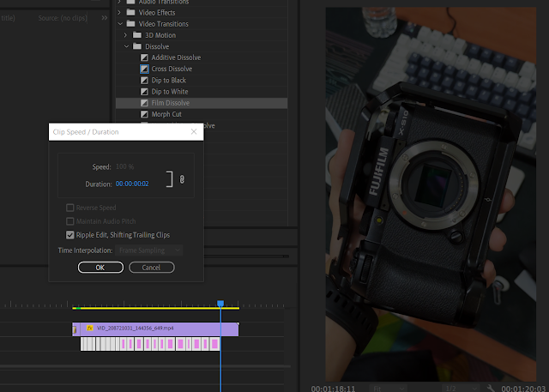This screenshot has width=549, height=392.
Task: Expand the Video Effects folder
Action: 119,13
